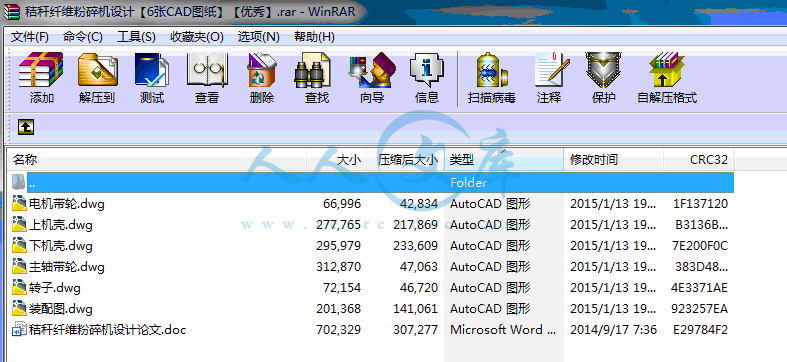Image resolution: width=787 pixels, height=362 pixels.
Task: Sort by the 大小 column header
Action: pyautogui.click(x=337, y=160)
